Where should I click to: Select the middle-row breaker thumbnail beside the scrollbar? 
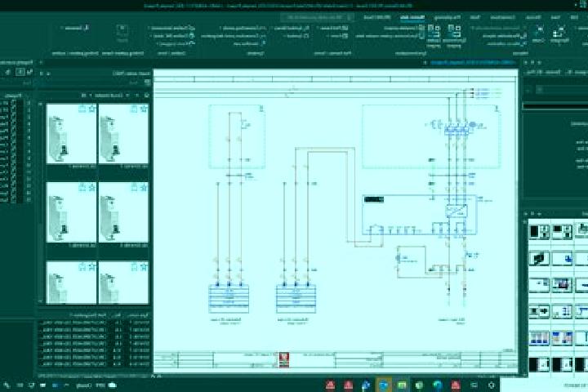click(71, 212)
